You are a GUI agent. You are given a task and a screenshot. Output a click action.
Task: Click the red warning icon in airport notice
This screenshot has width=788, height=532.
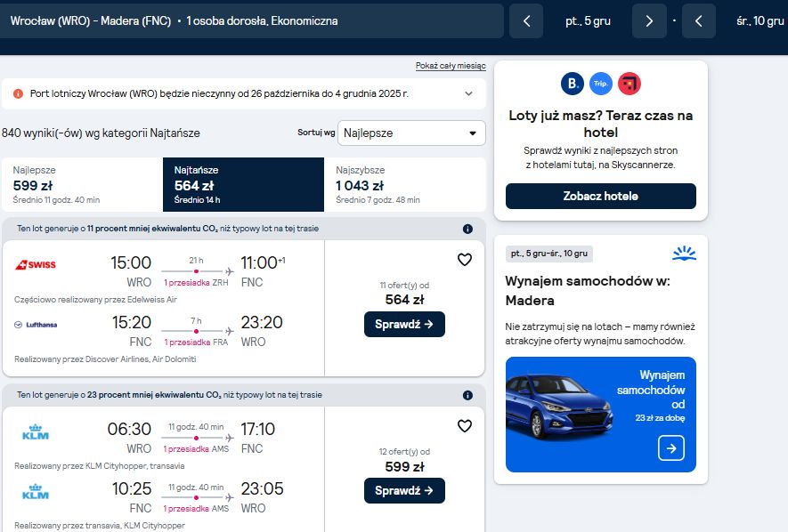click(18, 93)
